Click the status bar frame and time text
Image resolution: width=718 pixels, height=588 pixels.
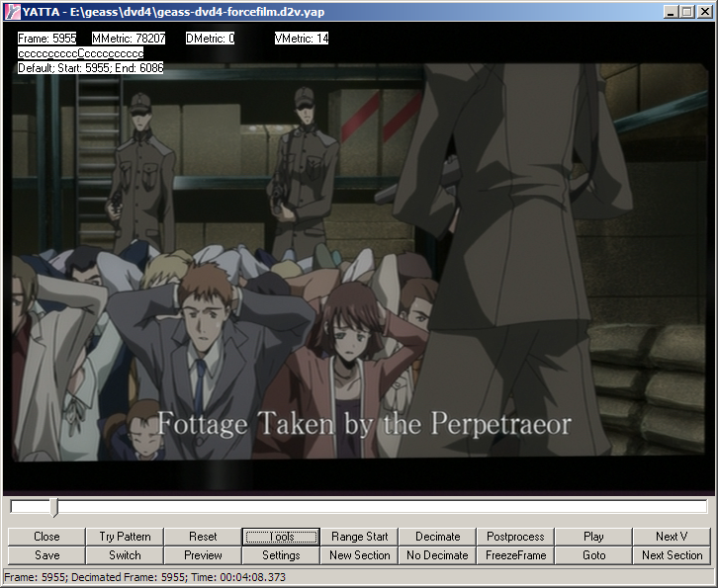click(144, 577)
